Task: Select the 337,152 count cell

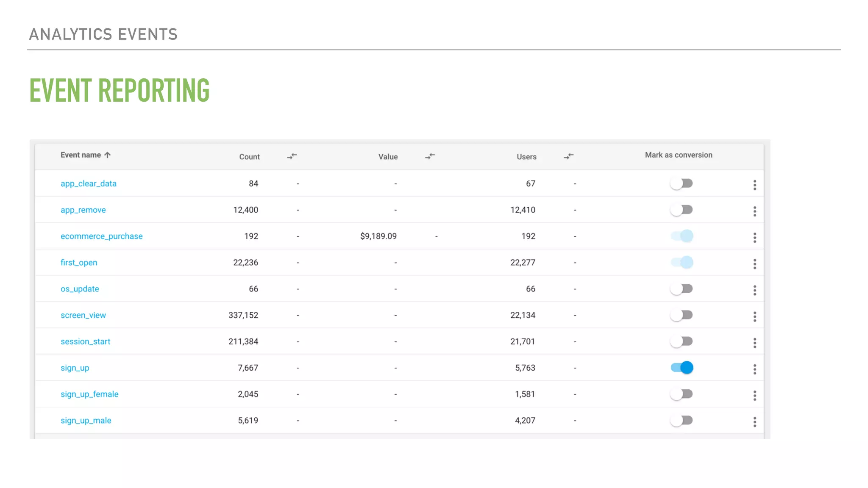Action: (243, 315)
